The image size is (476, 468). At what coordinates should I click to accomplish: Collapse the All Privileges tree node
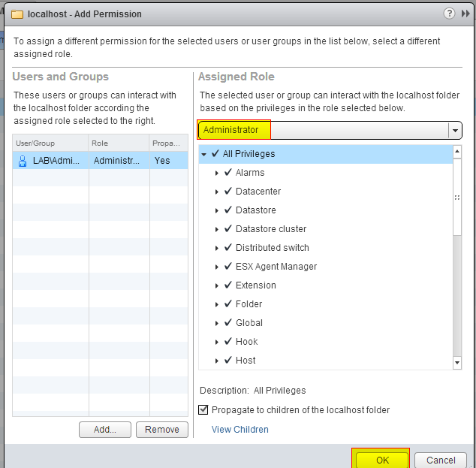point(204,155)
